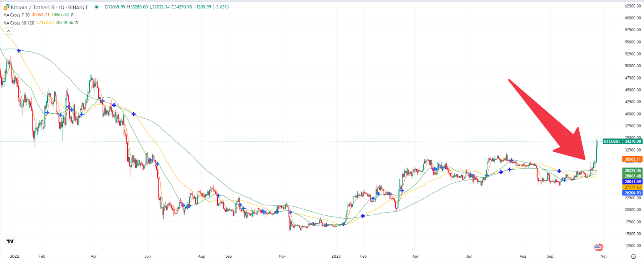Screen dimensions: 644x262
Task: Click the ø symbol after MA Cross 60 120
Action: pyautogui.click(x=76, y=23)
